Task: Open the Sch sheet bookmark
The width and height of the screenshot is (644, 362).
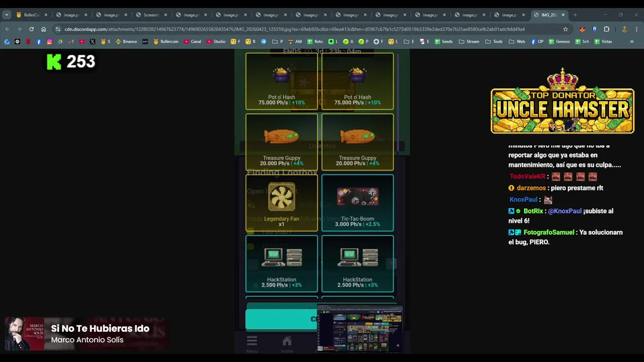Action: tap(582, 42)
